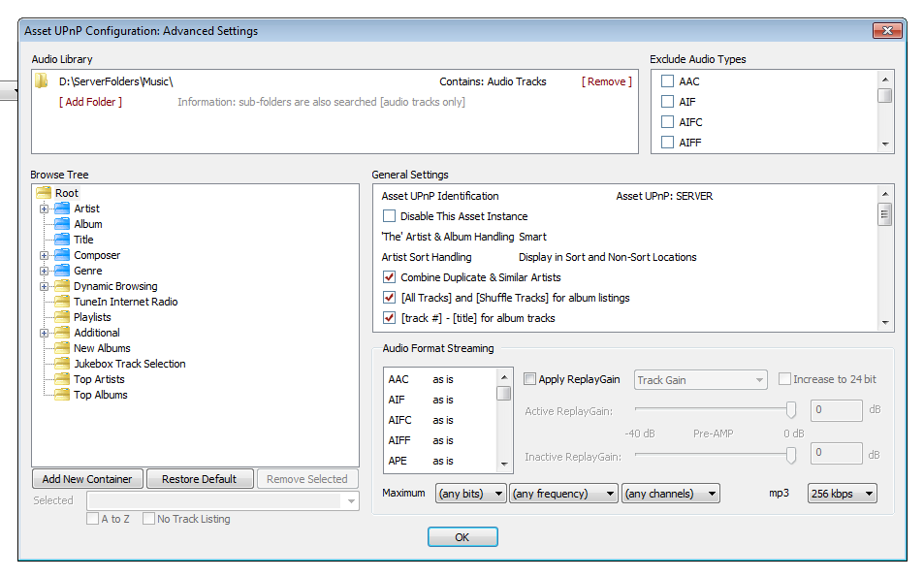Click the TuneIn Internet Radio folder icon
Viewport: 924px width, 578px height.
(x=62, y=302)
